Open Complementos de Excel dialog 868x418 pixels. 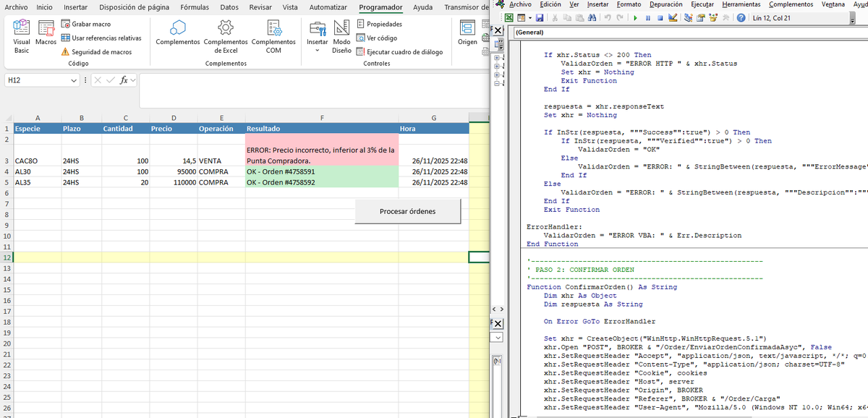(226, 37)
